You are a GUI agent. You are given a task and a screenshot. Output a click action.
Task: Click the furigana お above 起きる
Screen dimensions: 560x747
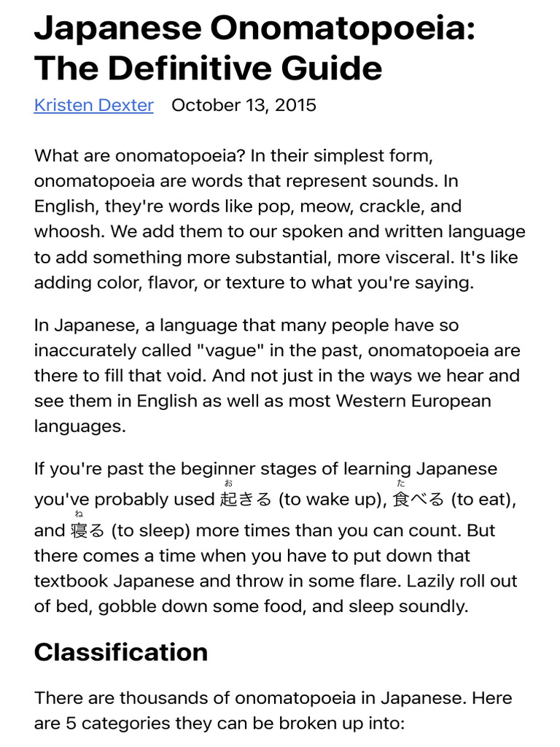coord(228,483)
